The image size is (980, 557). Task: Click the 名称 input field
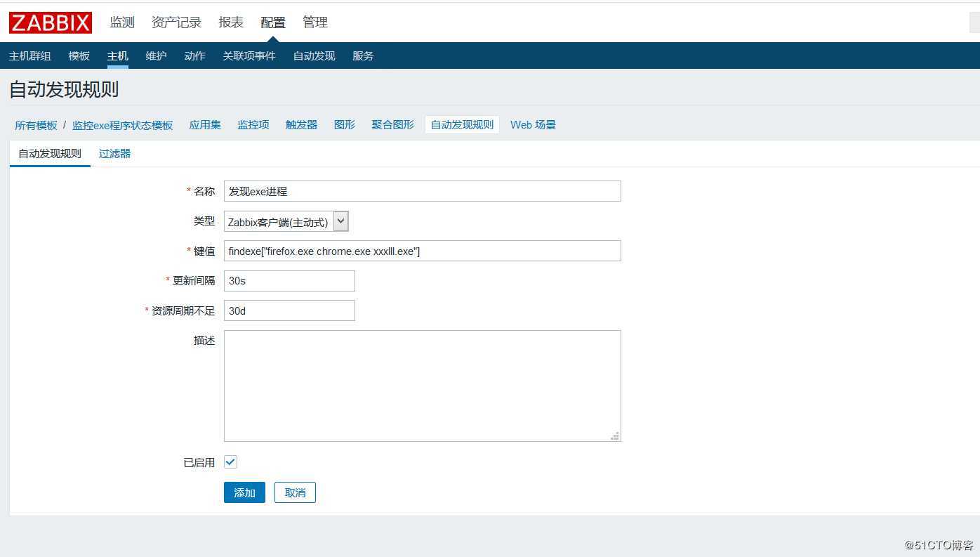click(423, 191)
